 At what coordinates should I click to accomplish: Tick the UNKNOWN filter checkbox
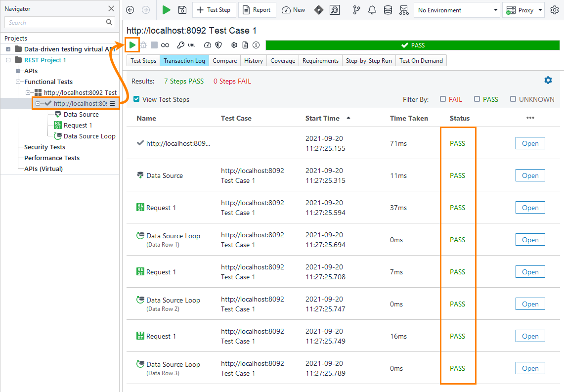point(513,99)
